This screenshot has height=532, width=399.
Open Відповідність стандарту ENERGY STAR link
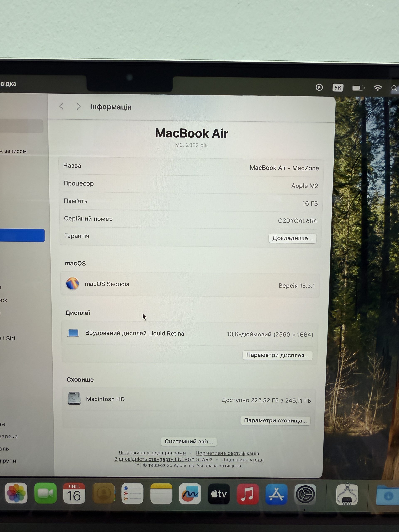163,459
